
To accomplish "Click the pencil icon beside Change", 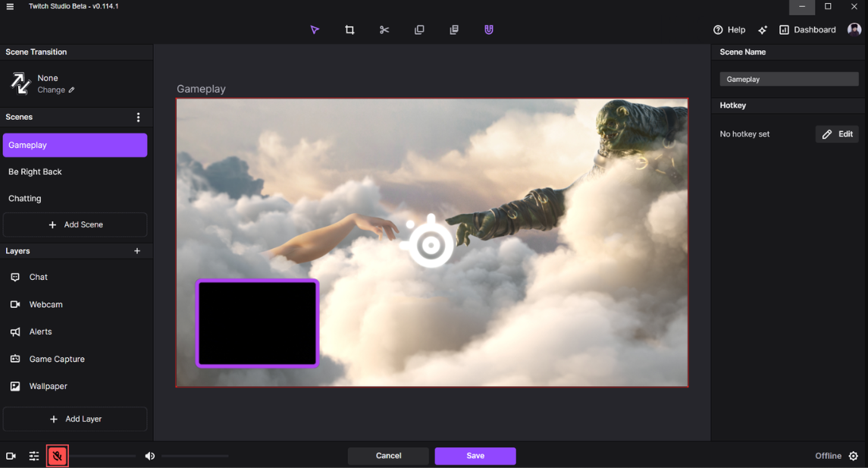I will pos(71,90).
